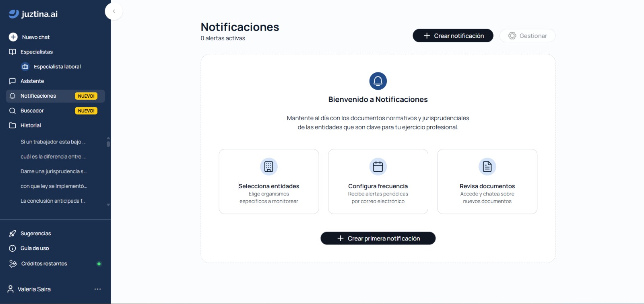
Task: Open chat 'Si un trabajador esta bajo ...'
Action: (x=53, y=142)
